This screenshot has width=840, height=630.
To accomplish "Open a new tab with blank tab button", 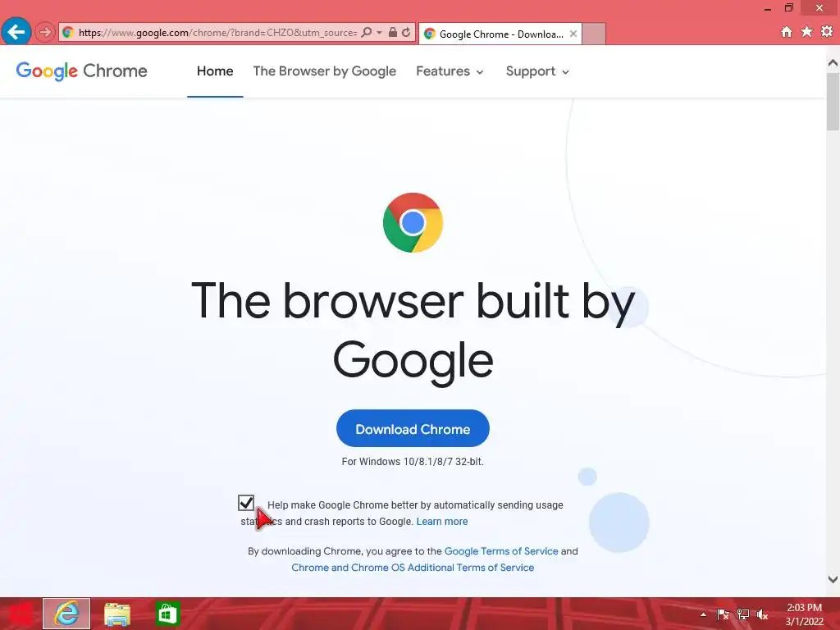I will click(x=594, y=34).
